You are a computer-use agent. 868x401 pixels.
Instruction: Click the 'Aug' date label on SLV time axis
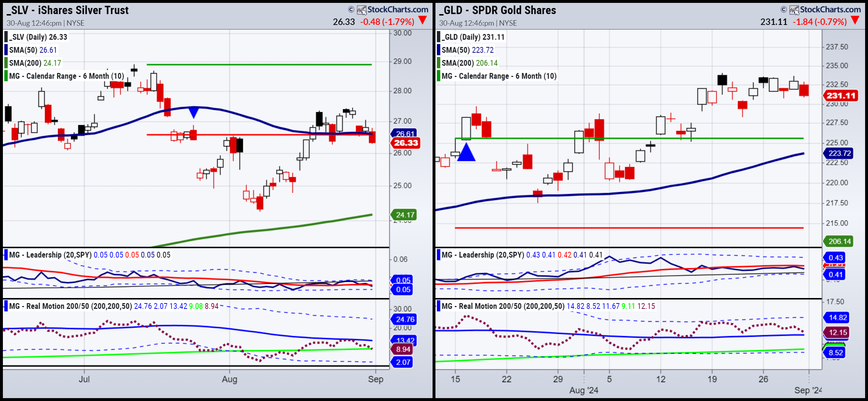coord(230,379)
